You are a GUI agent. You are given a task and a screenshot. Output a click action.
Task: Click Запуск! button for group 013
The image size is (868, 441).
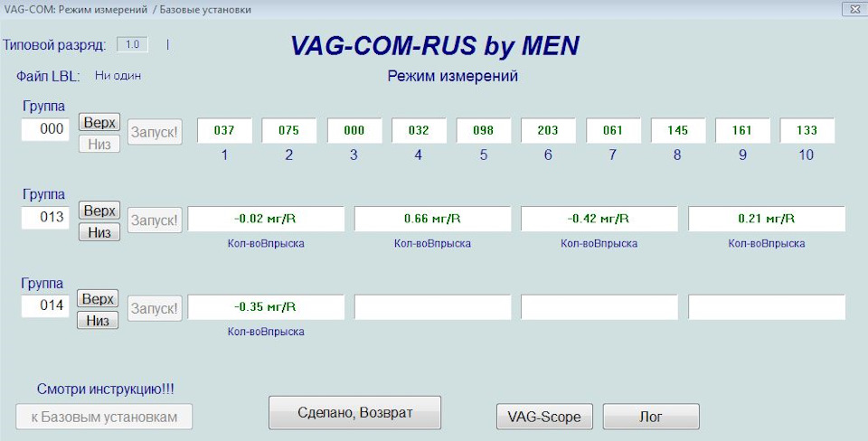155,220
